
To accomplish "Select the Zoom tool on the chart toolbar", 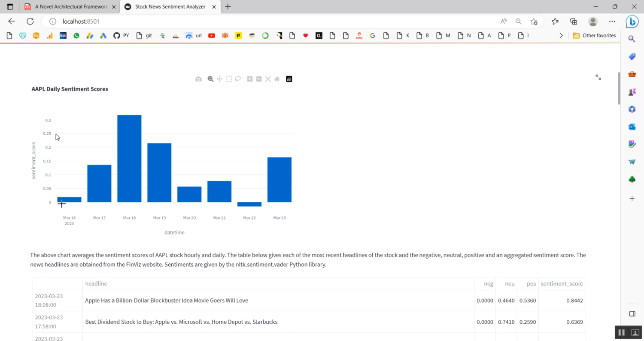I will pyautogui.click(x=210, y=79).
